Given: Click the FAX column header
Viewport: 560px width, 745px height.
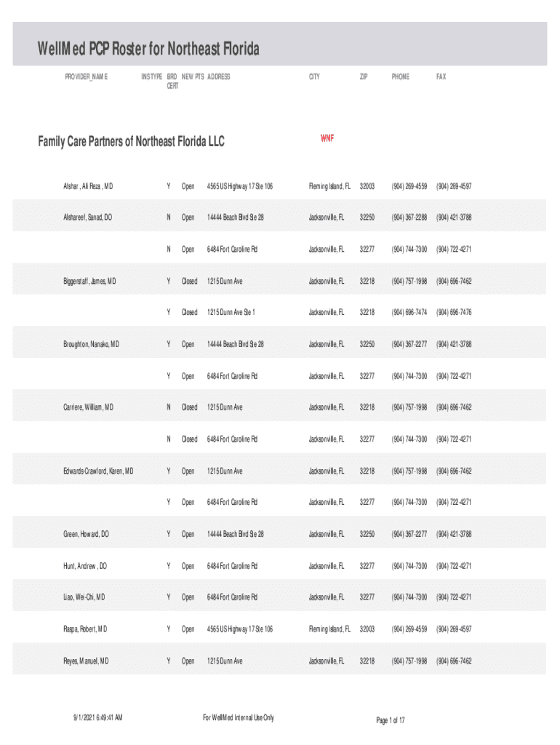Looking at the screenshot, I should pos(441,76).
